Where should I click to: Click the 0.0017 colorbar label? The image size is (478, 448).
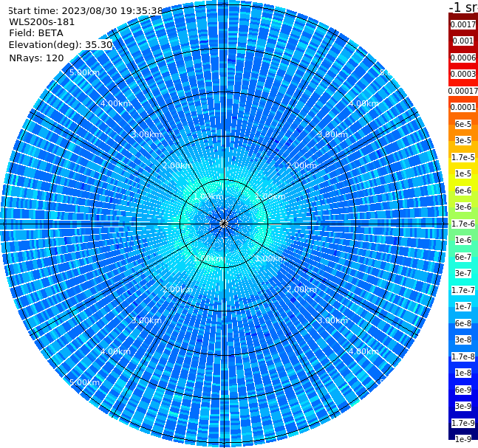point(463,24)
